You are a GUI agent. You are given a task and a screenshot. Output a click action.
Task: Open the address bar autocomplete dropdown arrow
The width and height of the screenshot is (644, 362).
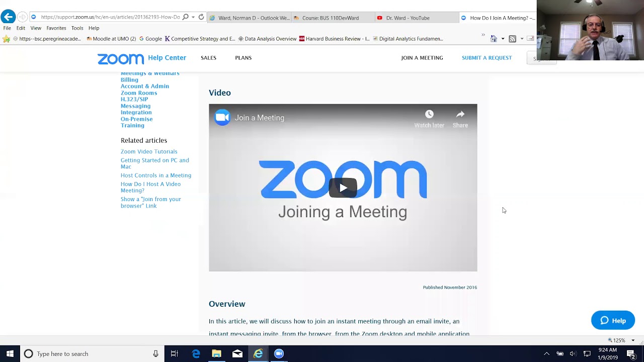pyautogui.click(x=193, y=18)
